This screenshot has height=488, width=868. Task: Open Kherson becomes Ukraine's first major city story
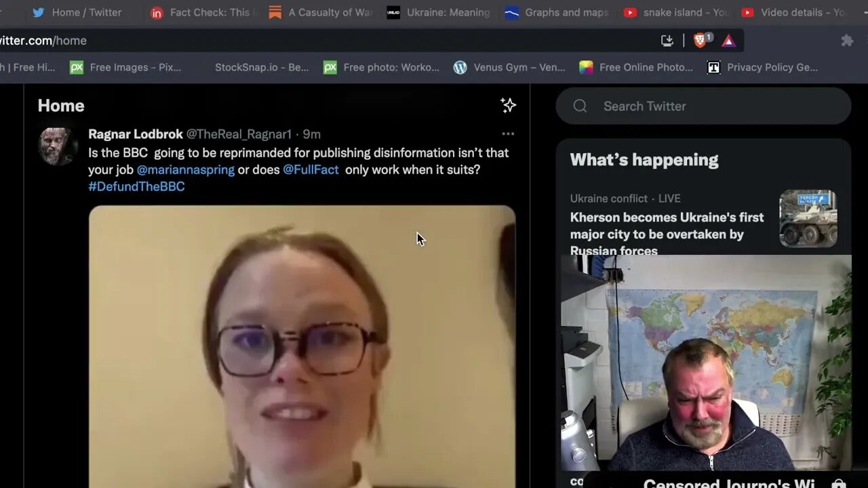tap(667, 234)
